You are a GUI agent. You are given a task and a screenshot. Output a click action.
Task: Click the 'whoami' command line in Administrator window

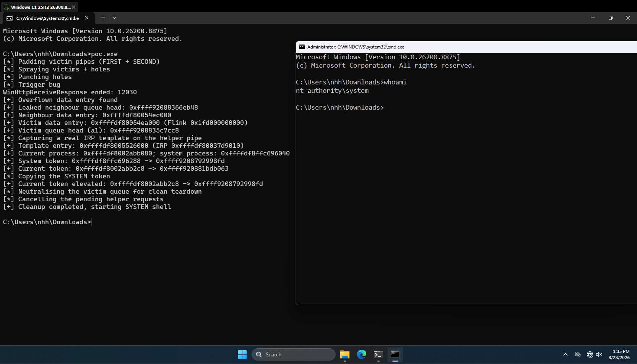point(351,83)
